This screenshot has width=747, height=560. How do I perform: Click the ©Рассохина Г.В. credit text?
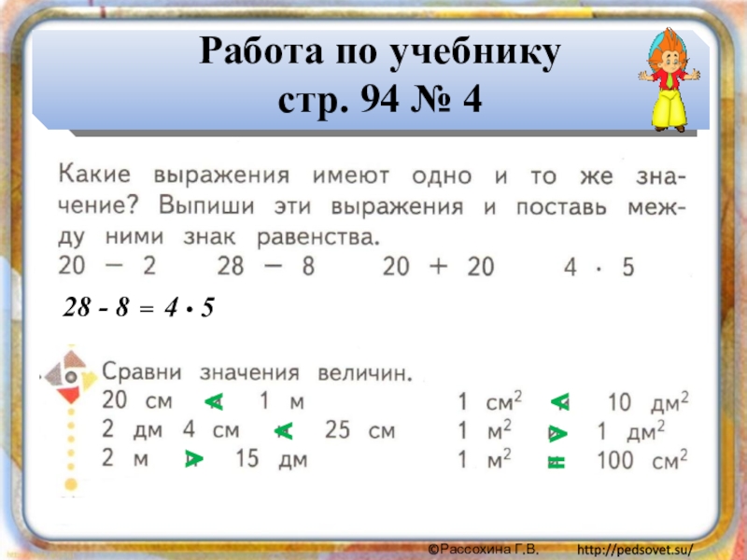(x=483, y=550)
